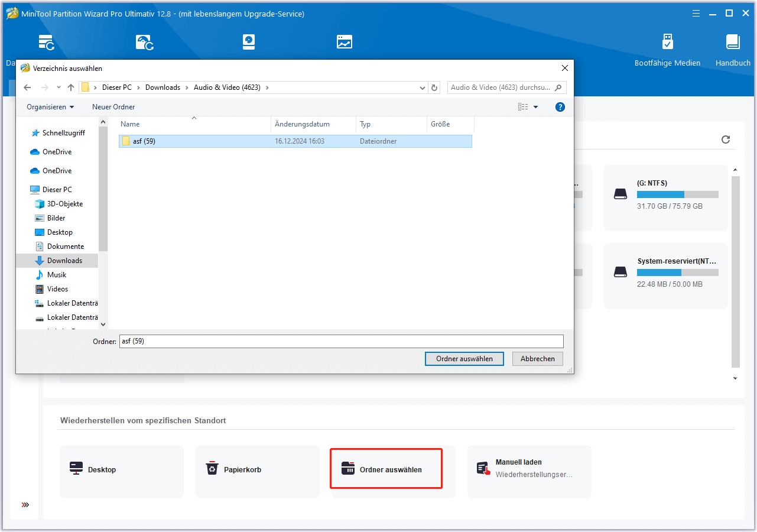Select Schnellzugriff in navigation tree
This screenshot has width=757, height=532.
pyautogui.click(x=57, y=133)
